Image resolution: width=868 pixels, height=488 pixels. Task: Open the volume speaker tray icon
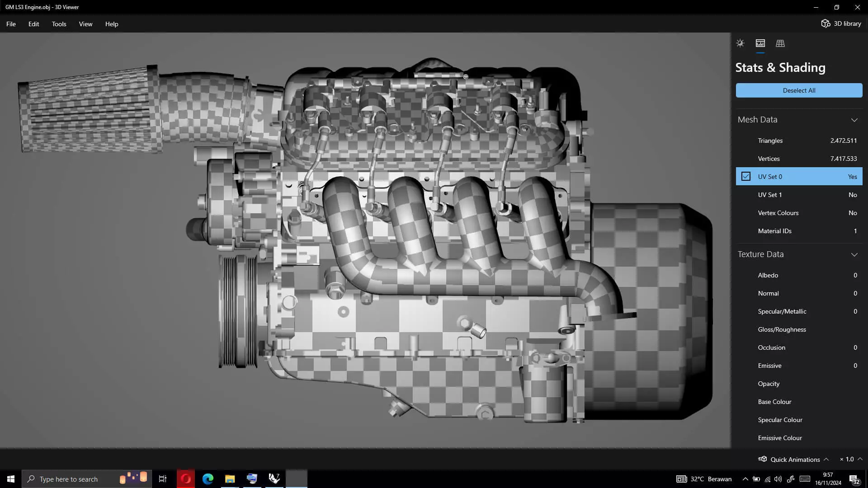pyautogui.click(x=778, y=479)
